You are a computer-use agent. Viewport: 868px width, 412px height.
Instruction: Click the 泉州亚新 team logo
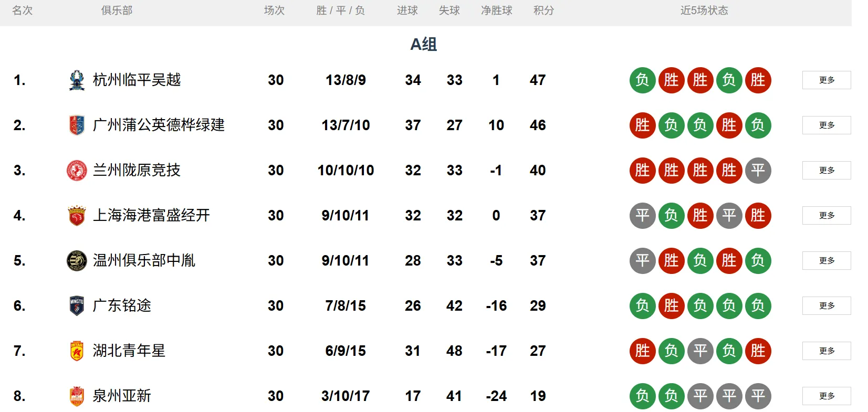coord(77,396)
